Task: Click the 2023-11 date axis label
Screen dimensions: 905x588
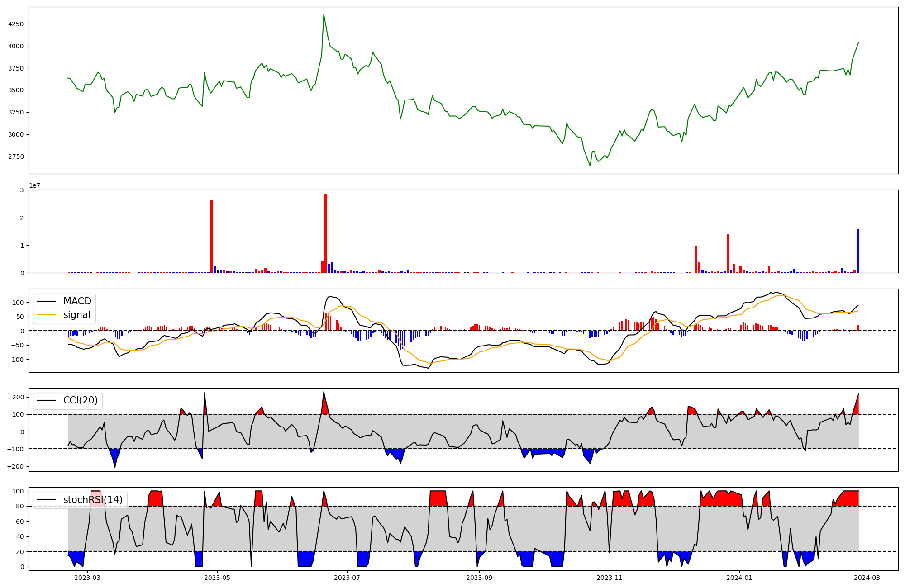Action: pyautogui.click(x=610, y=578)
